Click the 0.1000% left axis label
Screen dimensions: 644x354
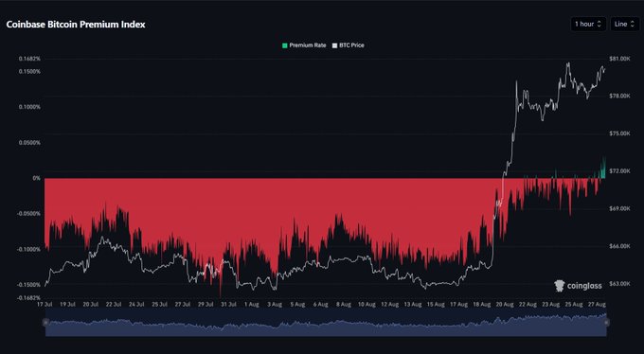tap(29, 107)
